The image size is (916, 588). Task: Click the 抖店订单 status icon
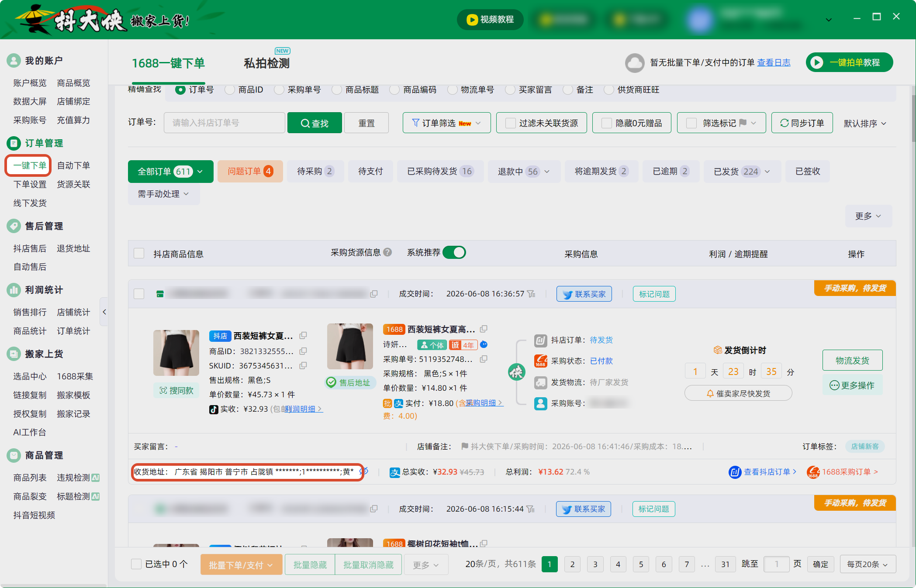pos(541,340)
